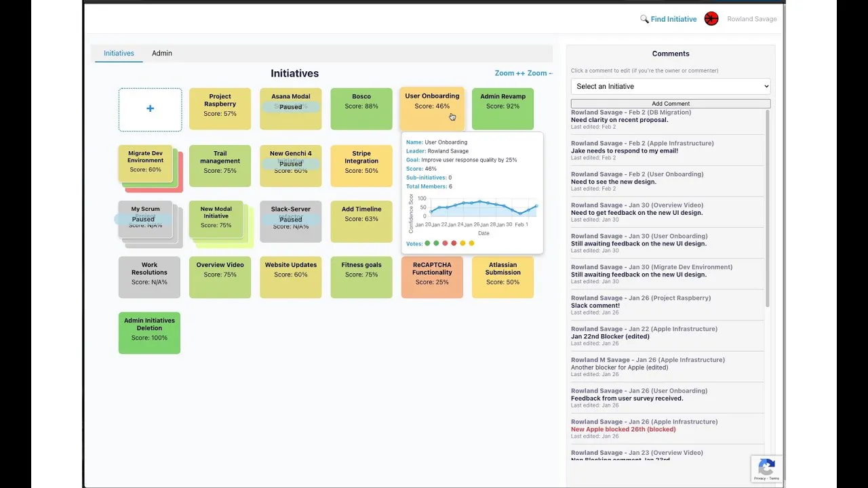Image resolution: width=868 pixels, height=488 pixels.
Task: Edit comment "Need clarity on recent proposal."
Action: pyautogui.click(x=619, y=120)
